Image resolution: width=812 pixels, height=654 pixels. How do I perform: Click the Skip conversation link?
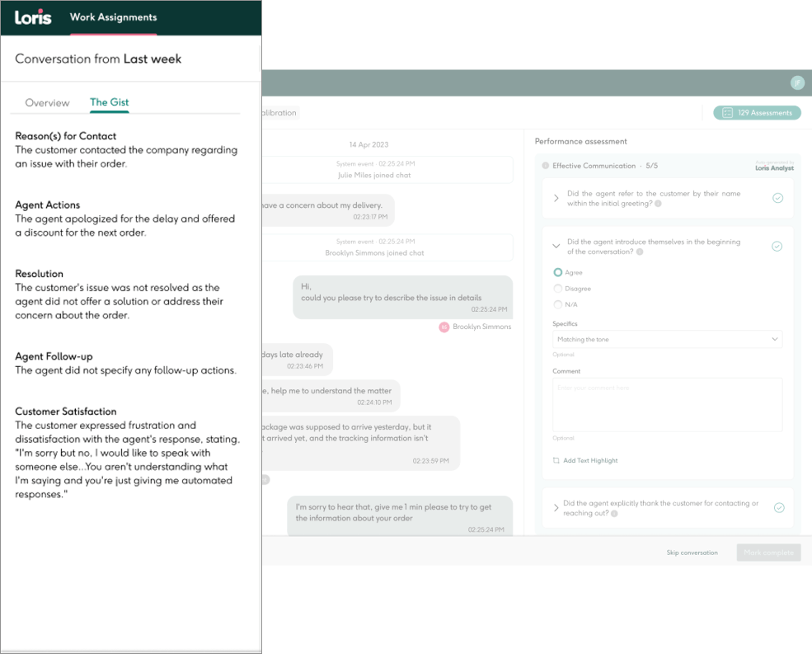692,553
